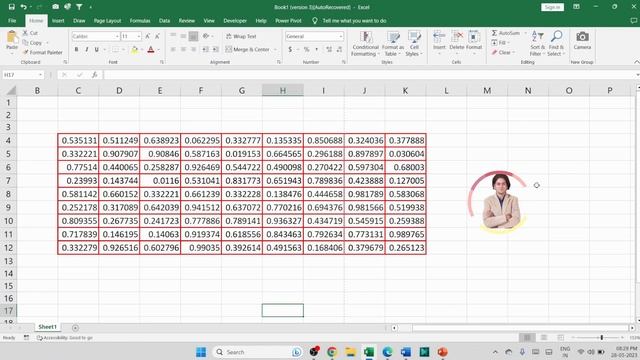Apply the red font color A
The width and height of the screenshot is (640, 360).
pos(151,50)
